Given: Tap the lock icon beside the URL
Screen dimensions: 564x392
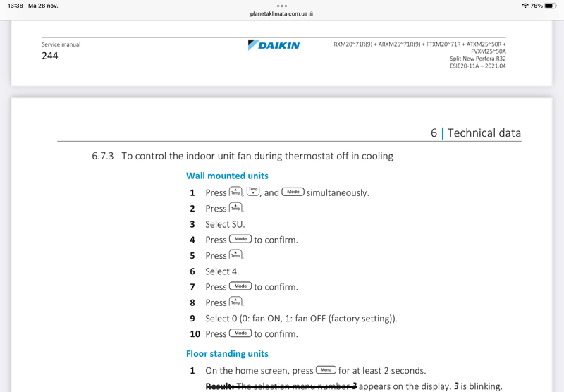Looking at the screenshot, I should click(312, 13).
